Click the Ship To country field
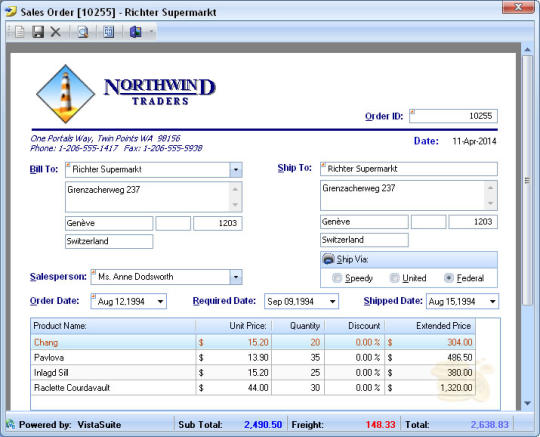 point(364,240)
